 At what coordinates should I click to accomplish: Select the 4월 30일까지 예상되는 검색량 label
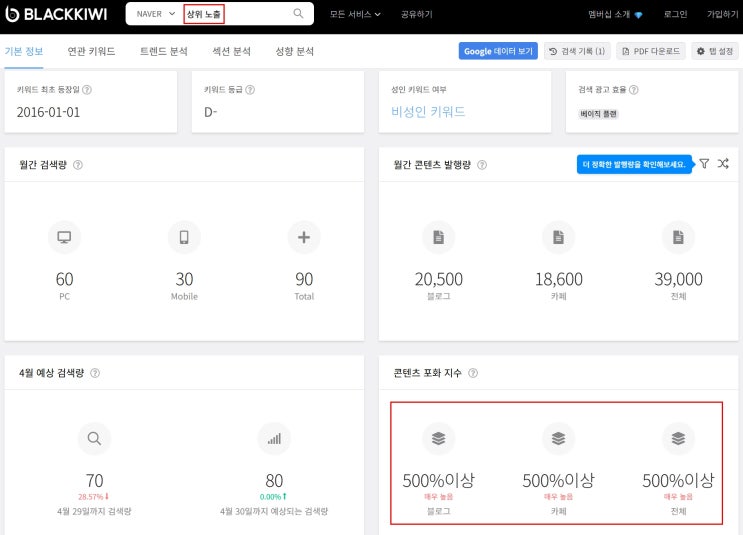274,511
